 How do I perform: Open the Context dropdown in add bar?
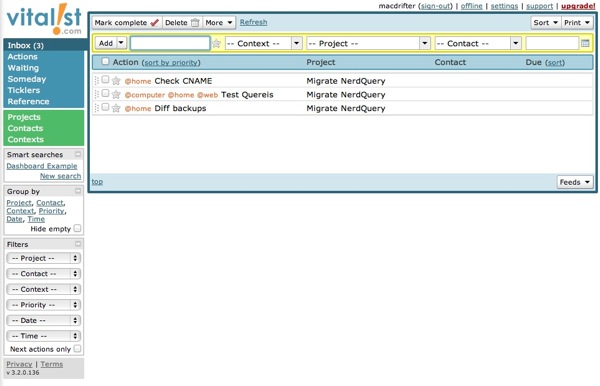tap(264, 43)
